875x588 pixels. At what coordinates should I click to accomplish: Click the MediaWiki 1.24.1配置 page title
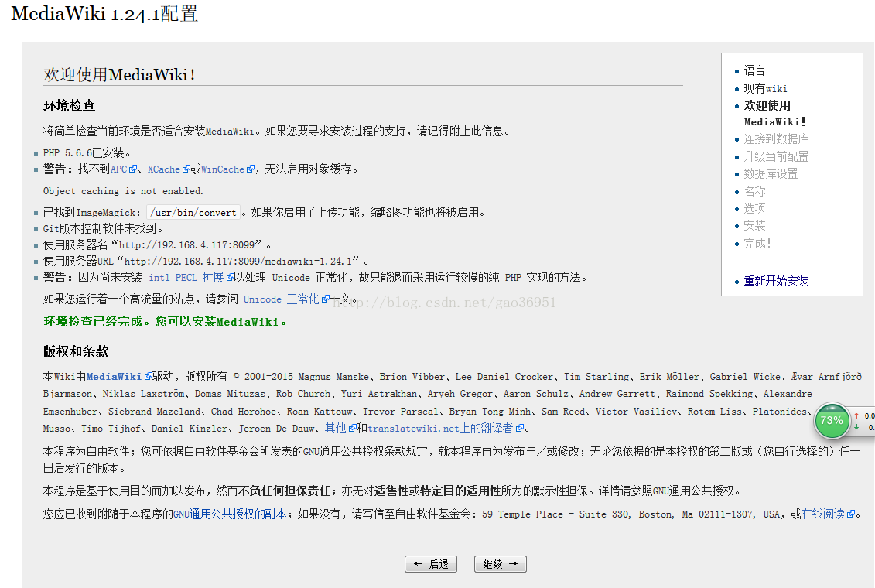[104, 13]
